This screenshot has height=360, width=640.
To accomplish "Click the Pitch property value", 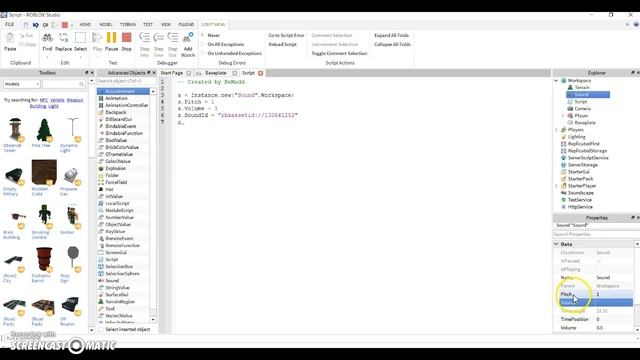I will point(614,294).
